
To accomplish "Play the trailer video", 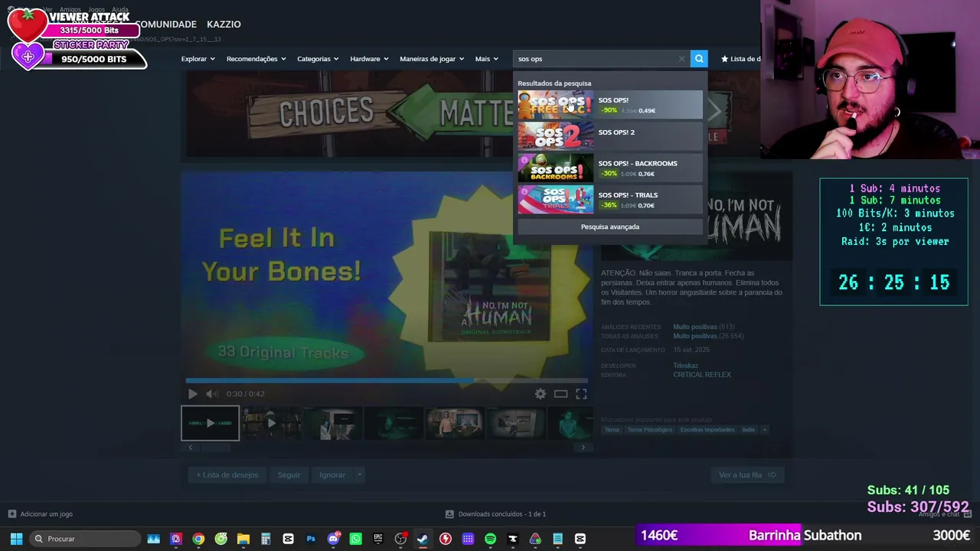I will tap(192, 394).
